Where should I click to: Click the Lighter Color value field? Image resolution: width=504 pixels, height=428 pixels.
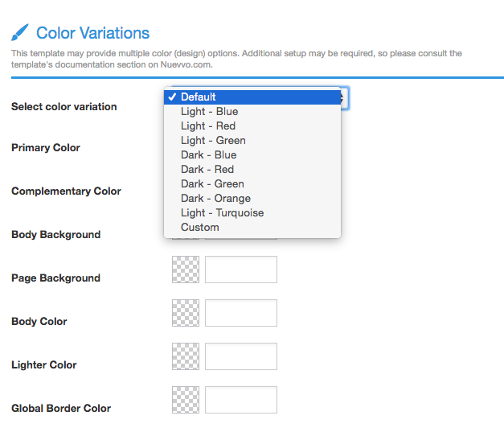241,356
